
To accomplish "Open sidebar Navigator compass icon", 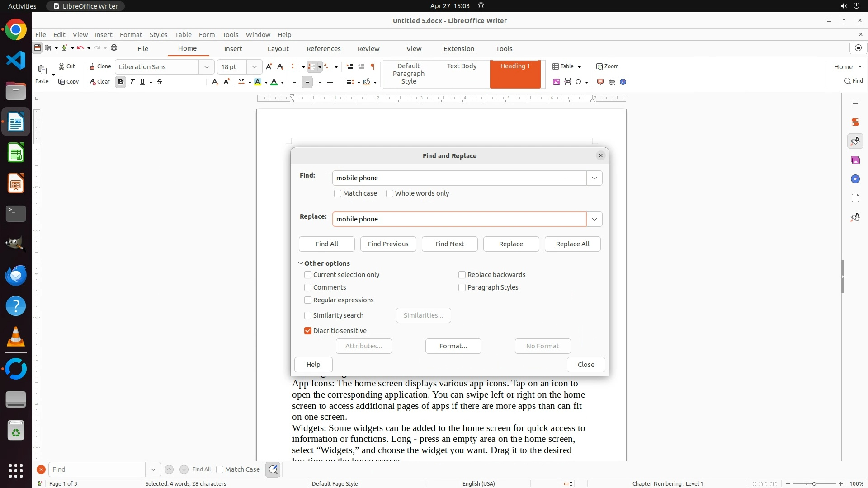I will click(855, 179).
